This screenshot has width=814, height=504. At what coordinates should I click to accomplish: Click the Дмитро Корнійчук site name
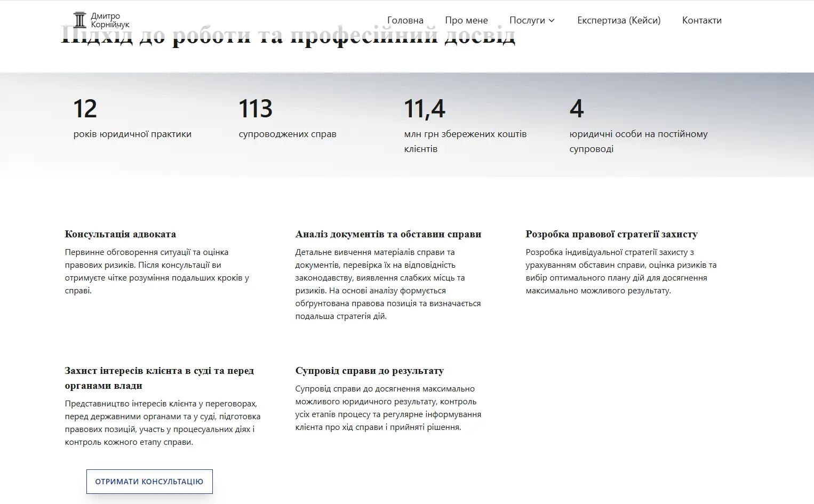click(x=110, y=20)
